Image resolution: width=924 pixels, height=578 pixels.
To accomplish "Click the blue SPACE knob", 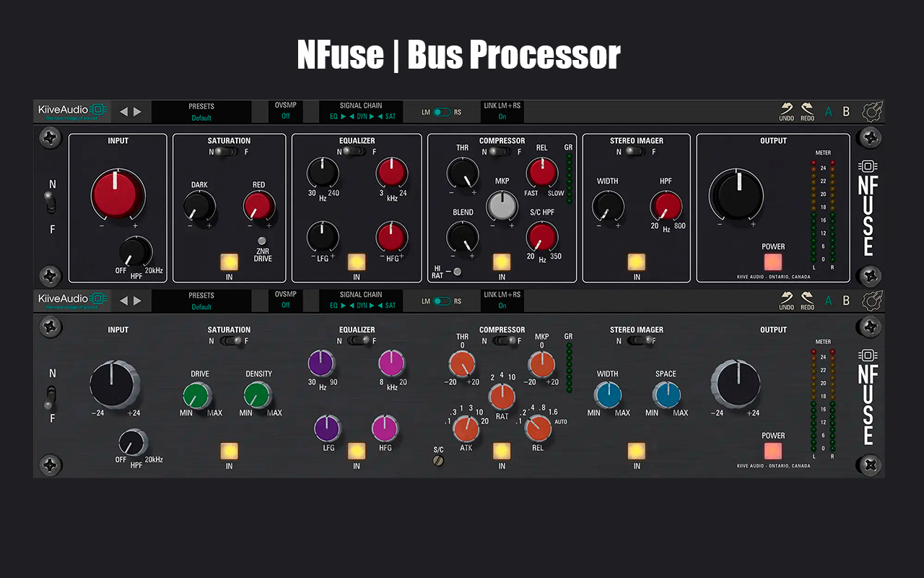I will [666, 396].
